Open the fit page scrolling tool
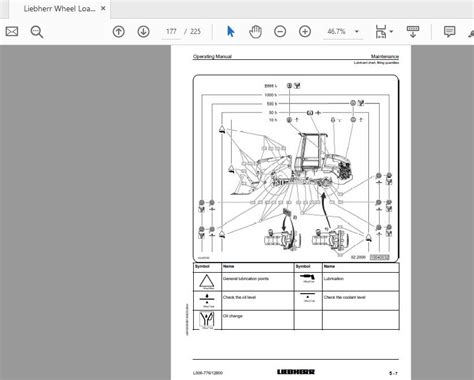This screenshot has width=474, height=380. [381, 32]
